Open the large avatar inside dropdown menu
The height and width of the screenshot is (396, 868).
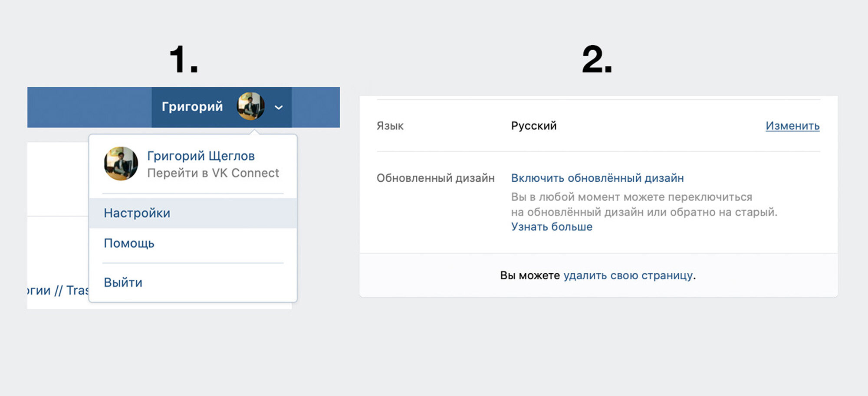tap(121, 164)
